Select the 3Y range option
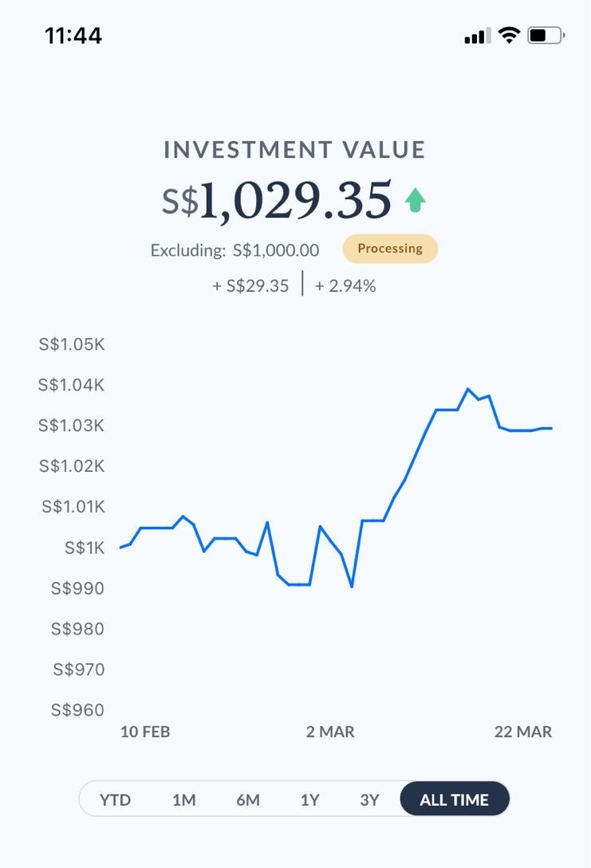 point(369,799)
